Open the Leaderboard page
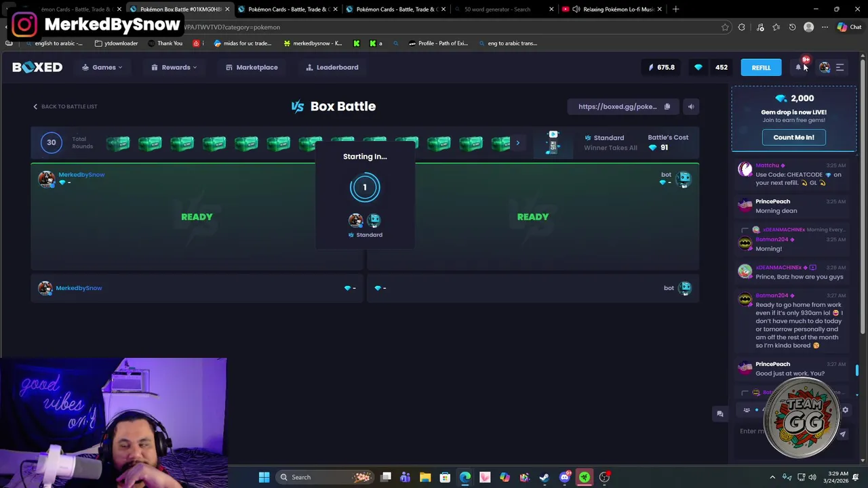868x488 pixels. 332,67
